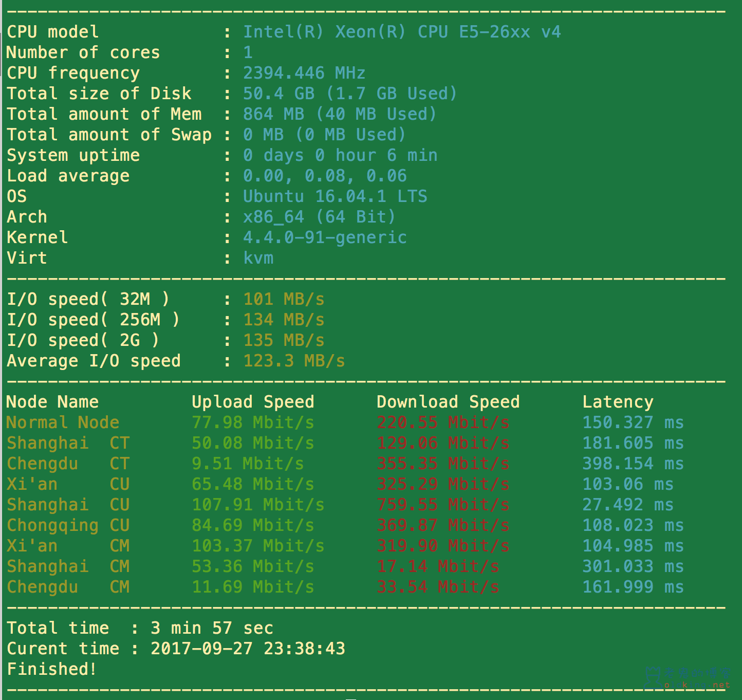Click Xi'an CU latency value 103.06 ms
The width and height of the screenshot is (742, 700).
[628, 484]
